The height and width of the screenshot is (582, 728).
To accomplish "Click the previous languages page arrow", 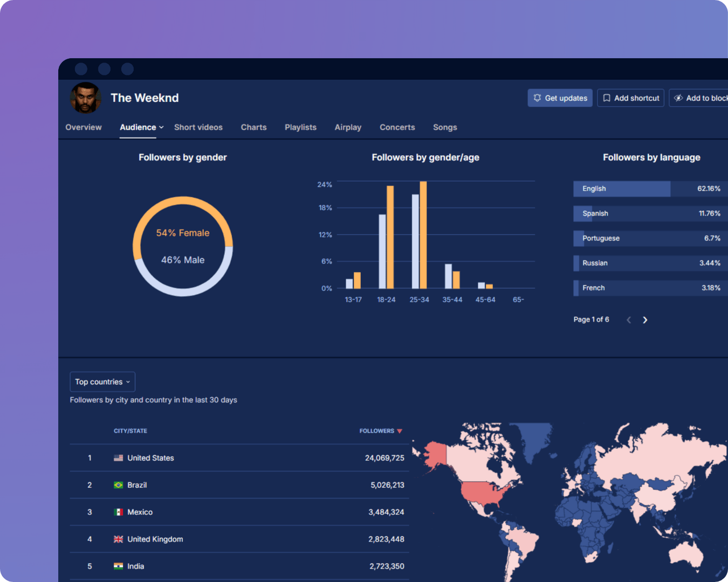I will pos(629,320).
